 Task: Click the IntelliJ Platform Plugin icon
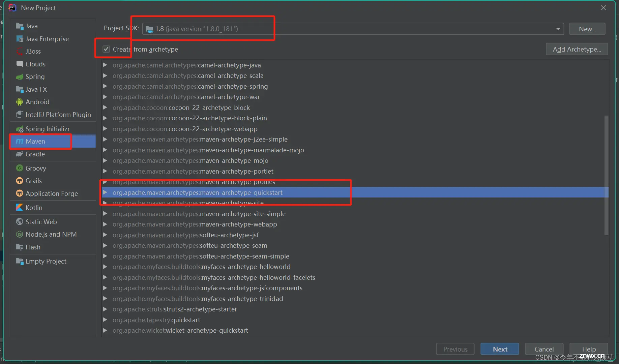tap(20, 115)
